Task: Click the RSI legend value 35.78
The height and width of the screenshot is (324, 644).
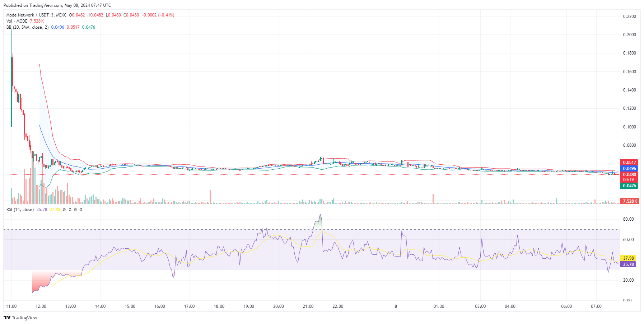Action: pos(42,210)
